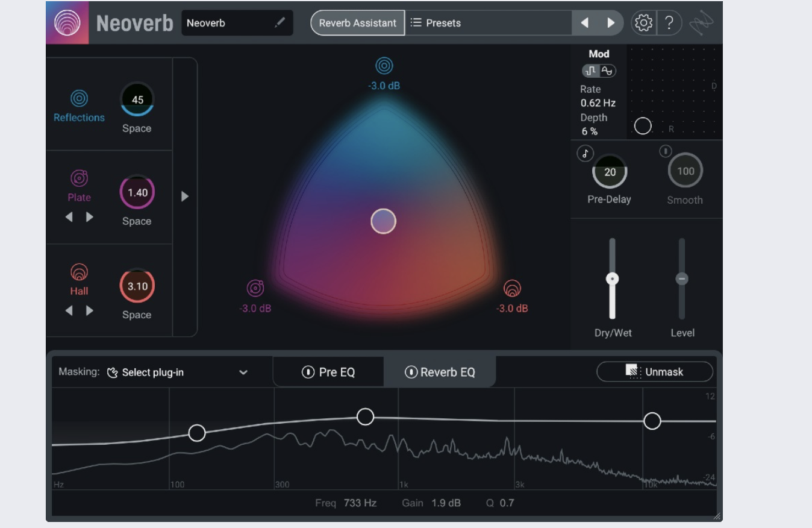Screen dimensions: 812x528
Task: Launch the Reverb Assistant
Action: (x=357, y=23)
